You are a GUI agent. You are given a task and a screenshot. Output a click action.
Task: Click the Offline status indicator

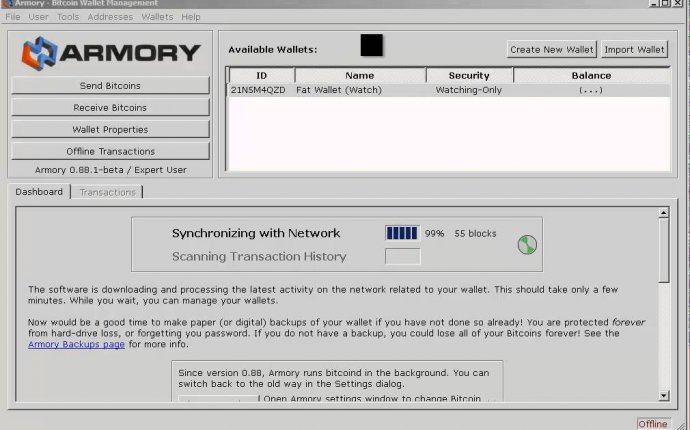pyautogui.click(x=653, y=424)
